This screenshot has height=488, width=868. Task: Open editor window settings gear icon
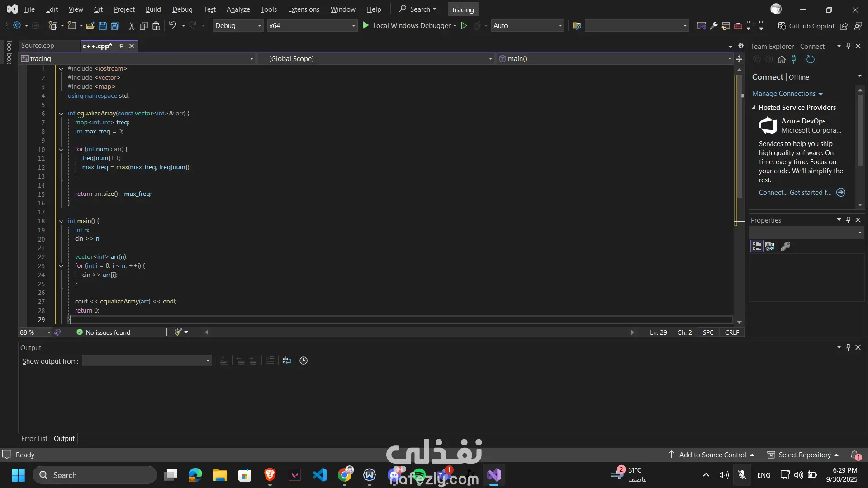(740, 46)
